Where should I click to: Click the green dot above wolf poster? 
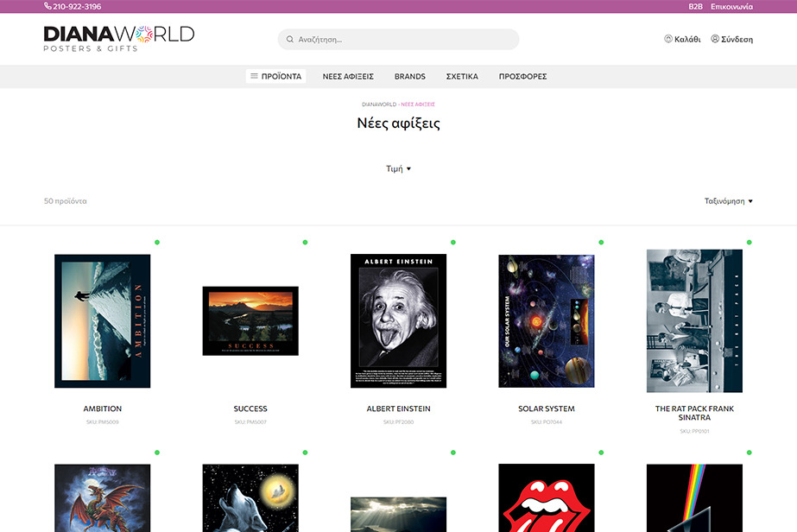[x=305, y=453]
